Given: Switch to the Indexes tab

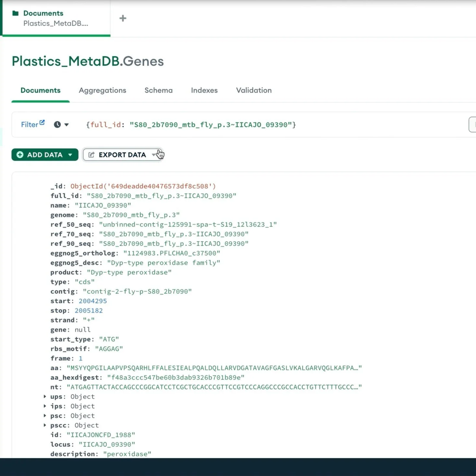Looking at the screenshot, I should click(204, 90).
